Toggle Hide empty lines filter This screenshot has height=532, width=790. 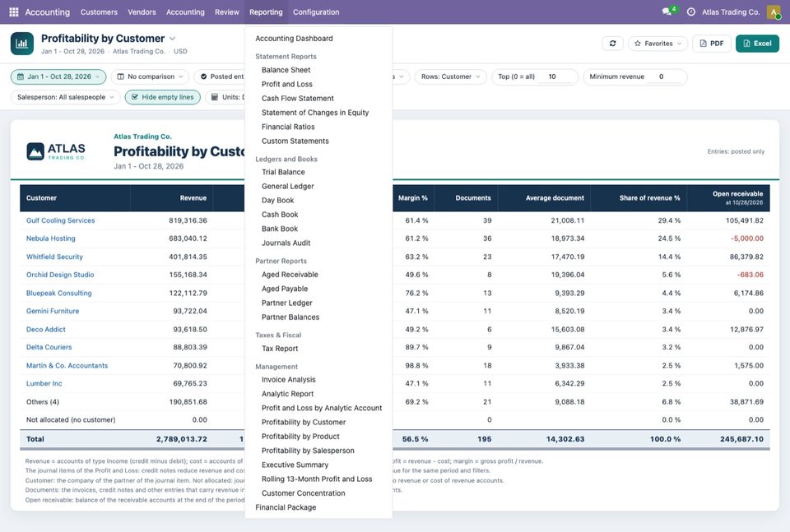tap(163, 97)
